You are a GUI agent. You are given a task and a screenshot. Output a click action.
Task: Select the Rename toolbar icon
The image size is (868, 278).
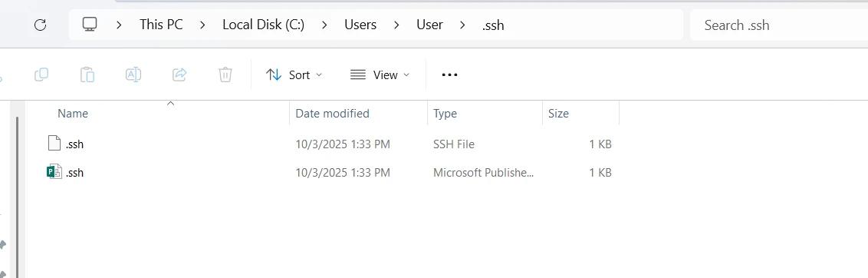133,74
